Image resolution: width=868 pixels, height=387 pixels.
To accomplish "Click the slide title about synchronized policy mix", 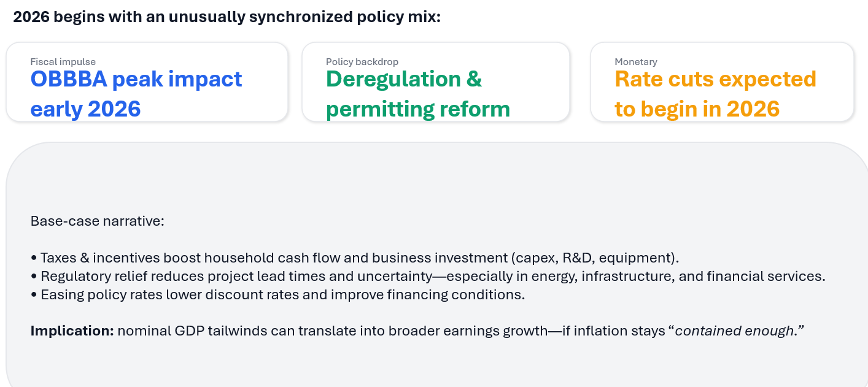I will pyautogui.click(x=227, y=17).
